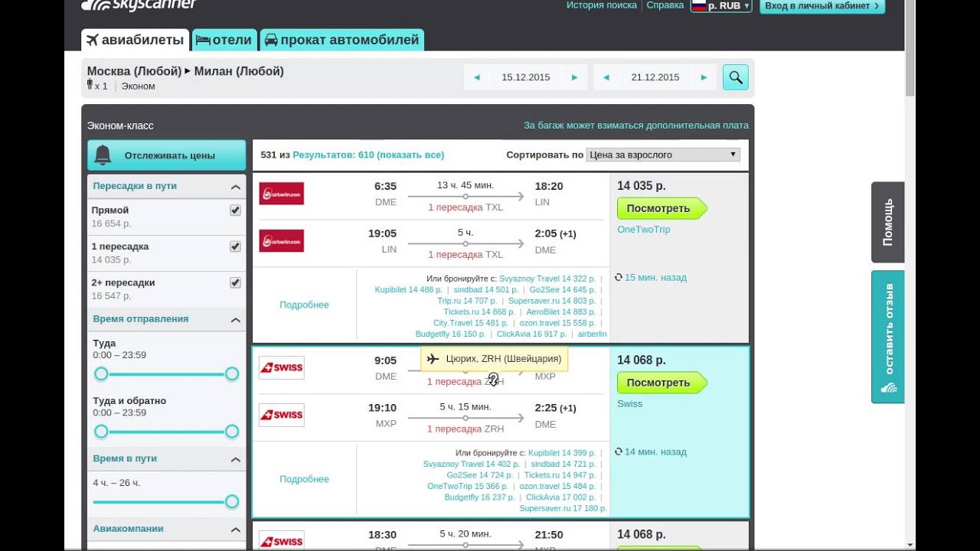This screenshot has width=980, height=551.
Task: Open the RUB currency dropdown
Action: pyautogui.click(x=721, y=5)
